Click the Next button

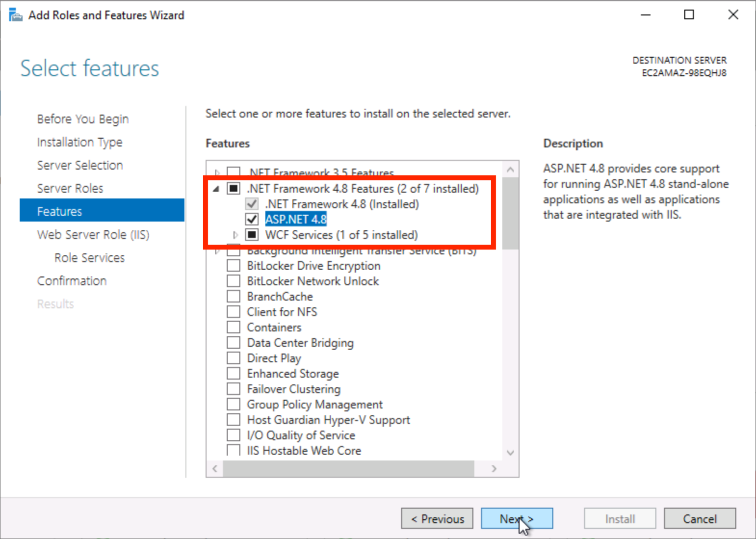[x=517, y=519]
